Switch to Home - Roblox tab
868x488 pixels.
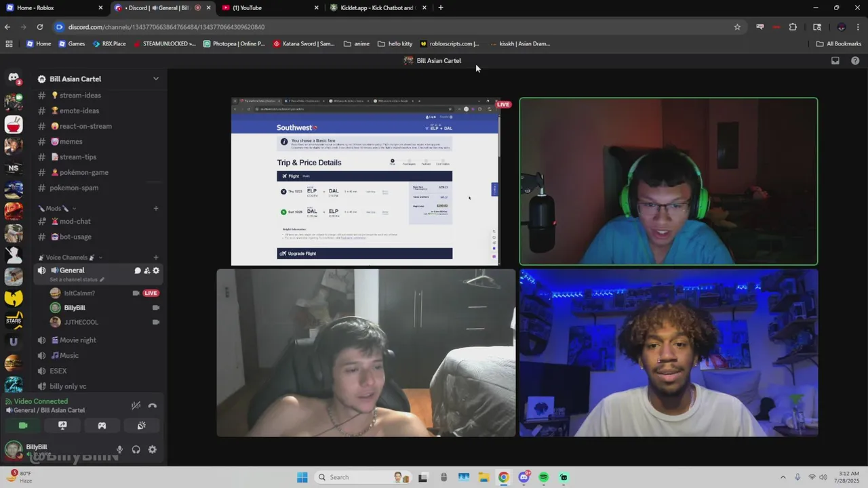54,7
